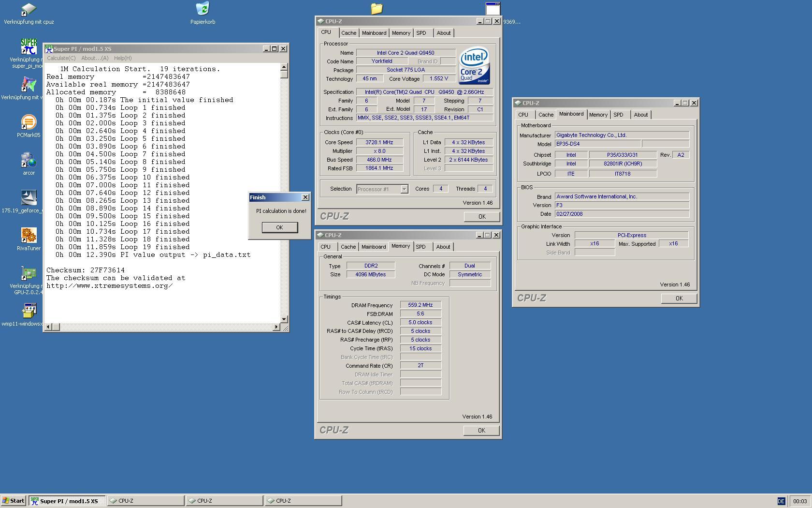Image resolution: width=812 pixels, height=508 pixels.
Task: Open the RivaTuner desktop icon
Action: 29,236
